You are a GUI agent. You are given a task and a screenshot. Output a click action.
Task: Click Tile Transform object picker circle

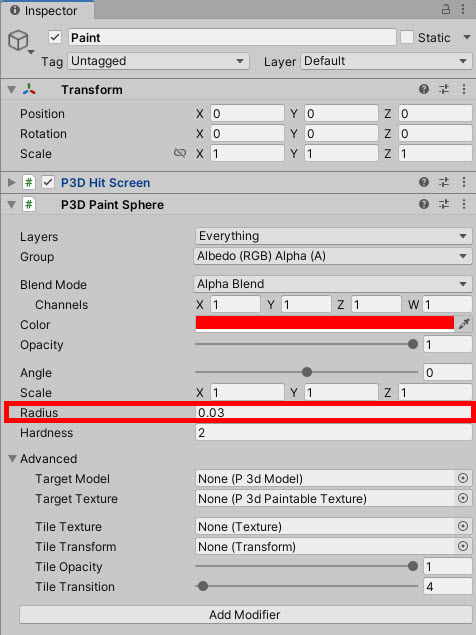point(463,546)
